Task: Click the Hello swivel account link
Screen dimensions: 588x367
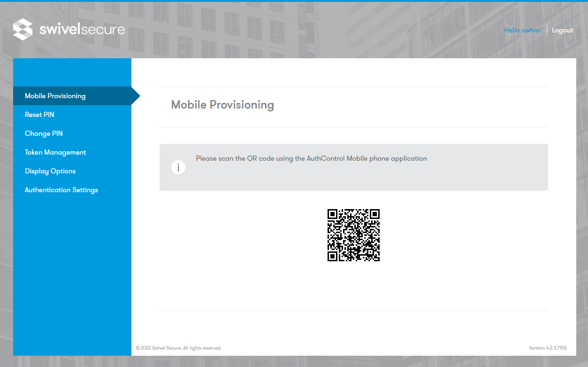Action: 522,30
